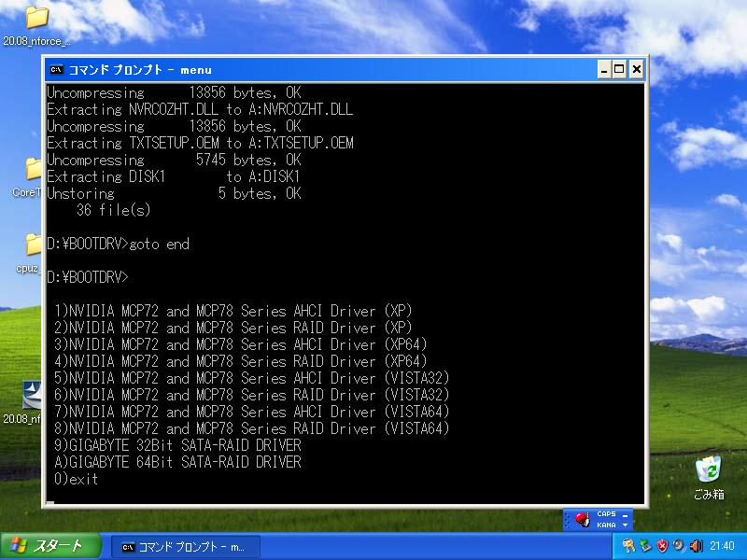
Task: Click the 0)exit line
Action: pyautogui.click(x=77, y=479)
